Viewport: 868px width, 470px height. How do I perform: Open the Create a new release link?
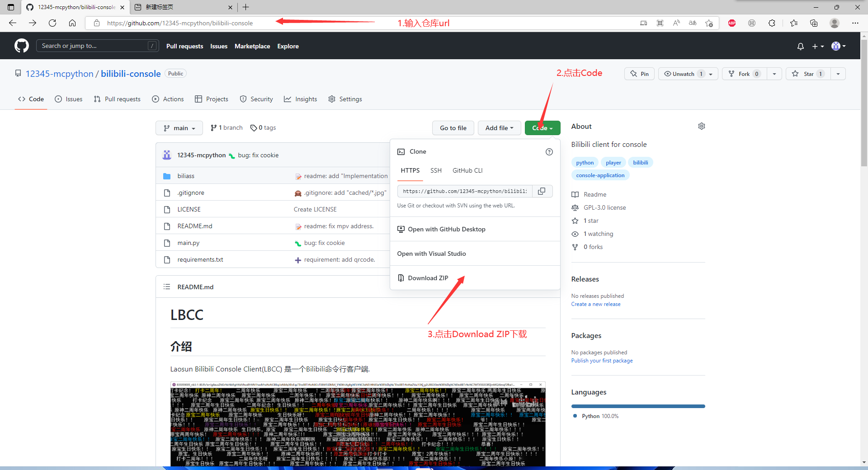pos(595,304)
